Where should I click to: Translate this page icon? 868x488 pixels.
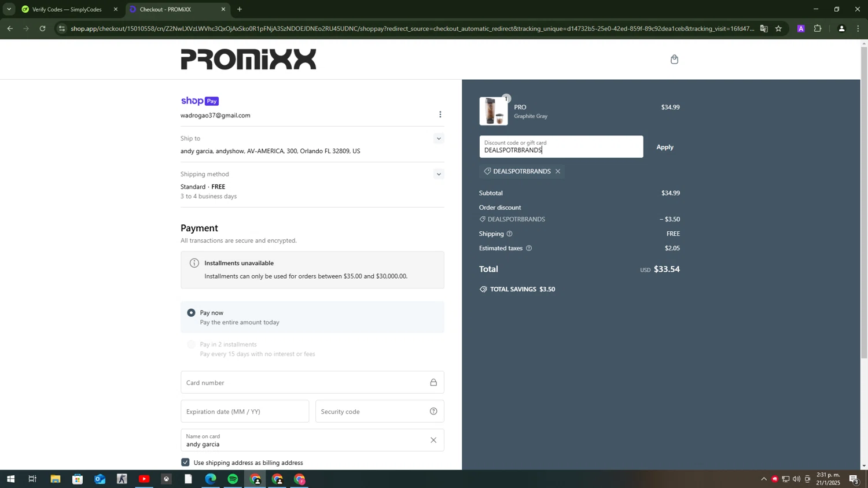764,28
